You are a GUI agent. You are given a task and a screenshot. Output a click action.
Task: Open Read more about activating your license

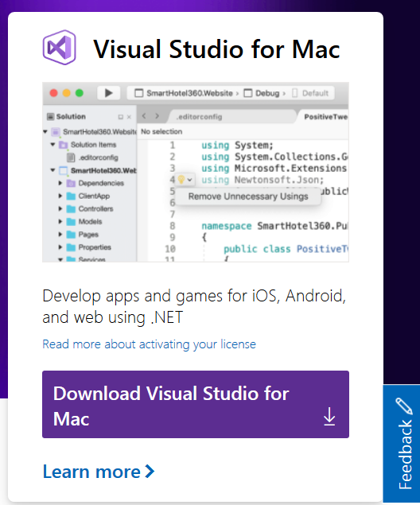[x=149, y=344]
